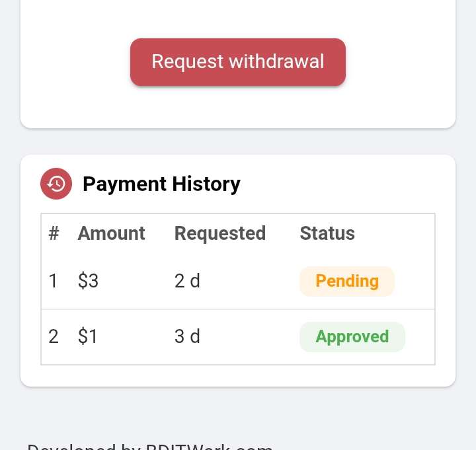Click blank area below Request withdrawal button
The height and width of the screenshot is (450, 476).
238,108
